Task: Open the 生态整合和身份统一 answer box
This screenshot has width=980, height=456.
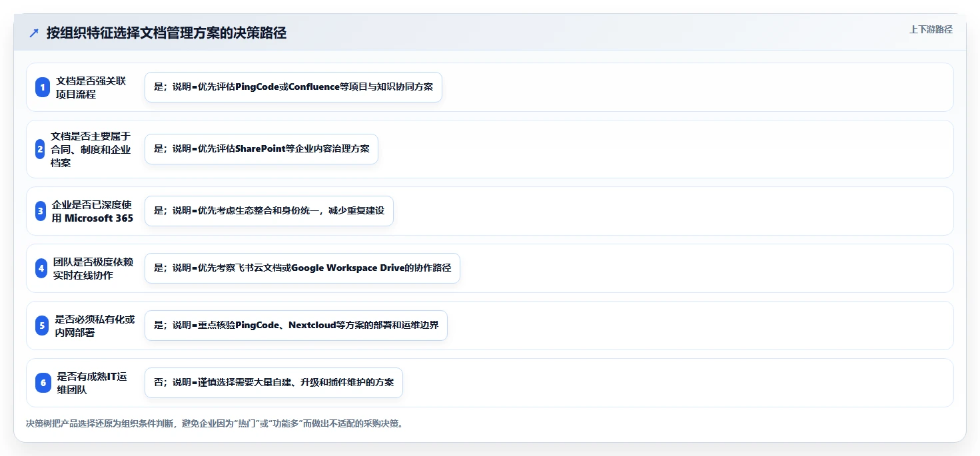Action: tap(269, 211)
